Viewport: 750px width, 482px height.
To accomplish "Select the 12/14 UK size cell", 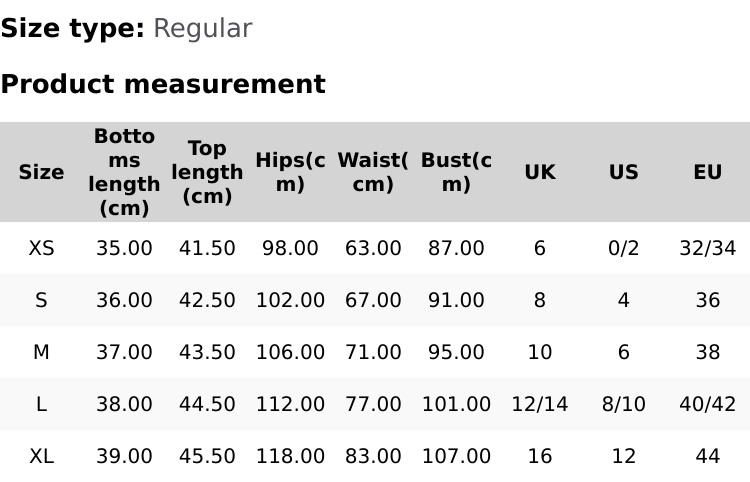I will 540,404.
